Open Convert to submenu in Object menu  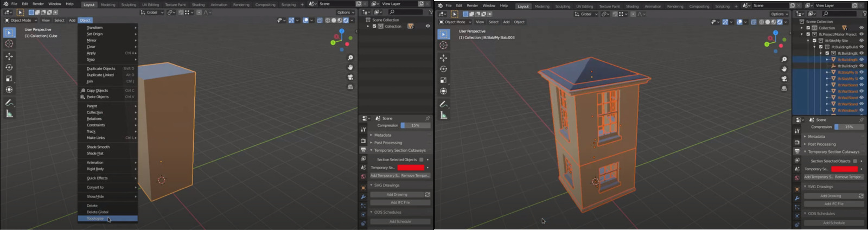click(108, 187)
